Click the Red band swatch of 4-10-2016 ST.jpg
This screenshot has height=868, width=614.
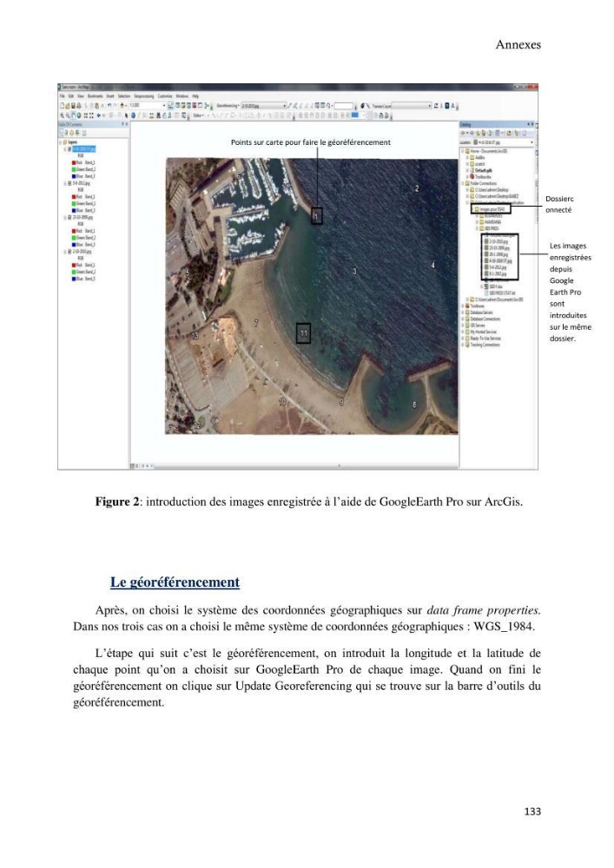(x=74, y=163)
